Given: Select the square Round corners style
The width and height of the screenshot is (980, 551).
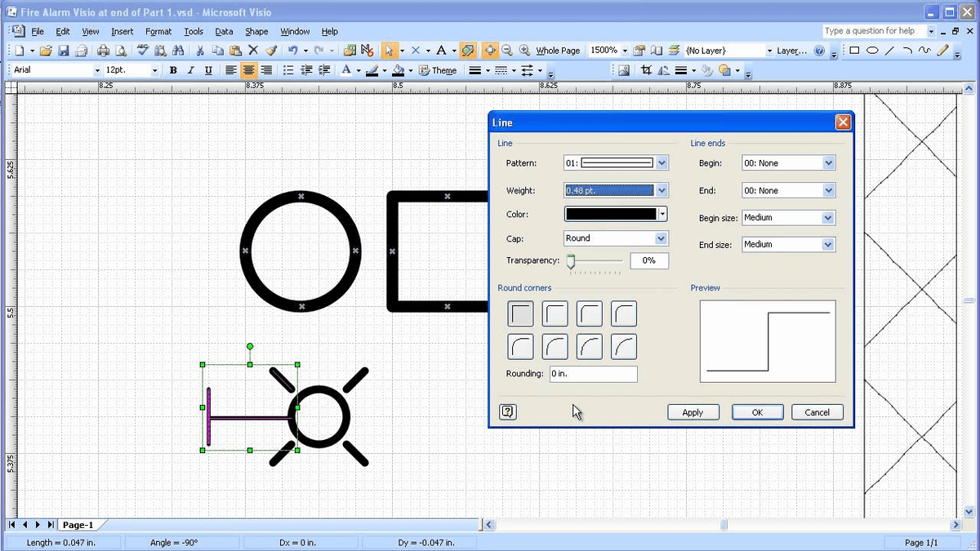Looking at the screenshot, I should (520, 313).
